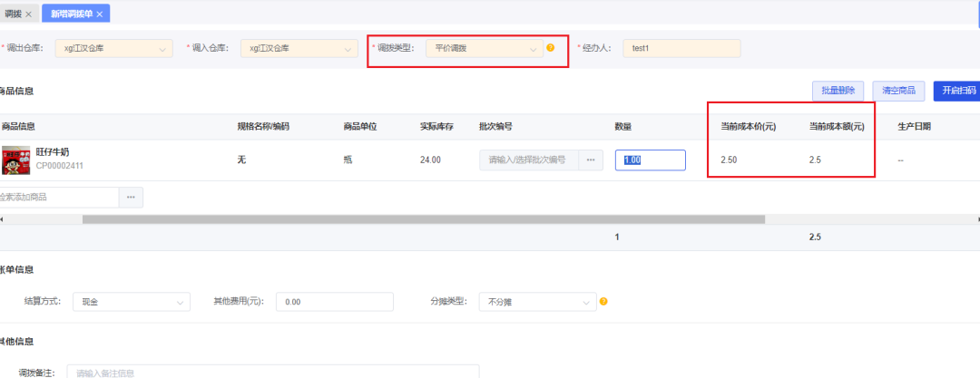
Task: Focus the 调拨备注 remarks field
Action: [x=272, y=372]
